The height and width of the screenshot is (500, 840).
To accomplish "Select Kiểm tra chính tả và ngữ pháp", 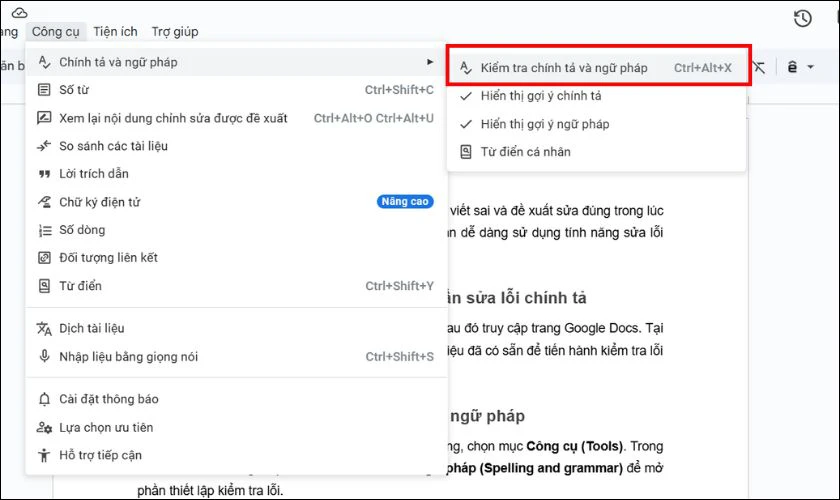I will click(x=596, y=68).
